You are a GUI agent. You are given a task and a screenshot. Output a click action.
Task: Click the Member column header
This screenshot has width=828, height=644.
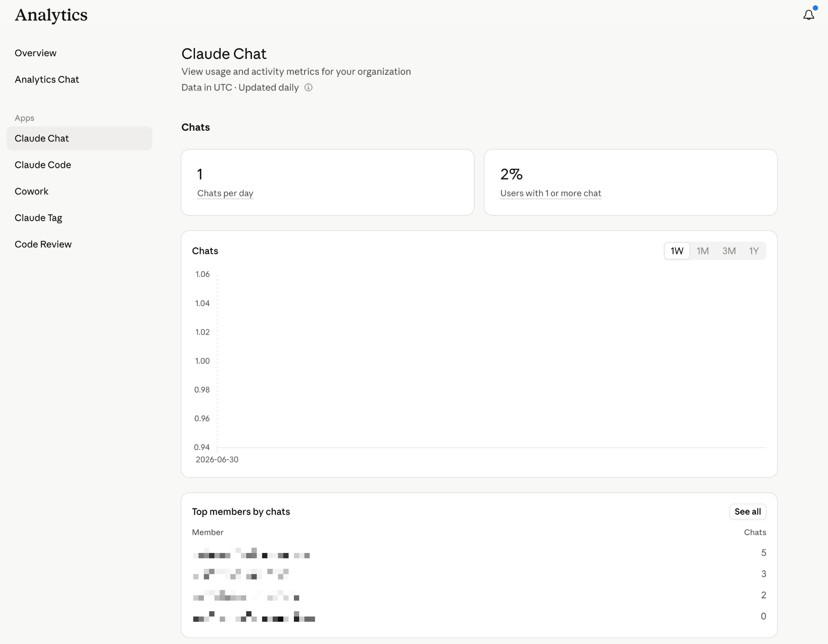208,532
